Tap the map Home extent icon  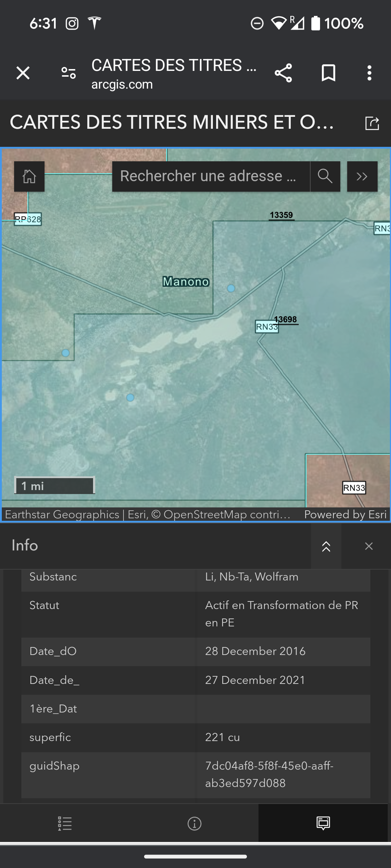[x=29, y=176]
